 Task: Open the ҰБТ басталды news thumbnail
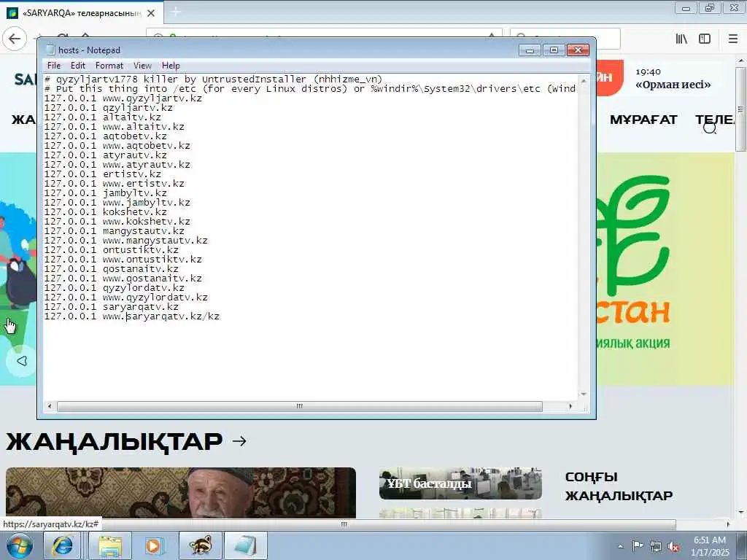click(460, 483)
